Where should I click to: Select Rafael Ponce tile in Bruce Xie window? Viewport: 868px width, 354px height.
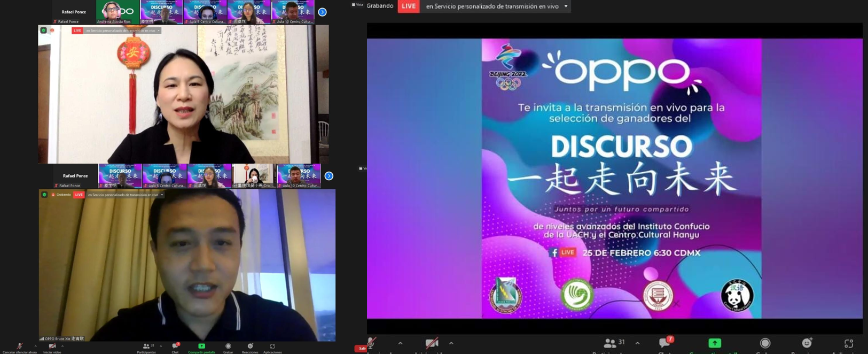[x=75, y=176]
